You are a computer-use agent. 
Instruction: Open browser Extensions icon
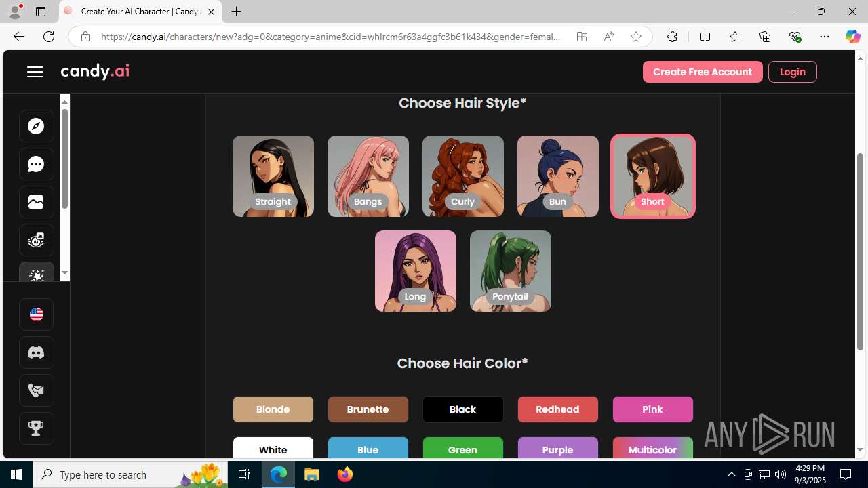[672, 37]
